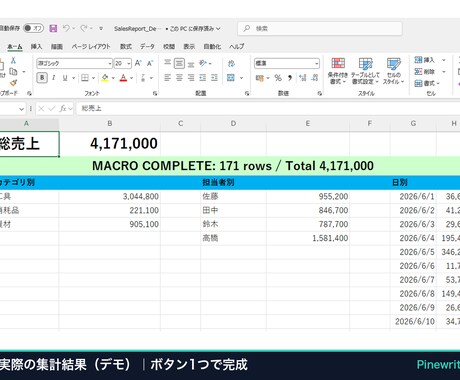460x380 pixels.
Task: Click the Copy icon in clipboard group
Action: 13,71
